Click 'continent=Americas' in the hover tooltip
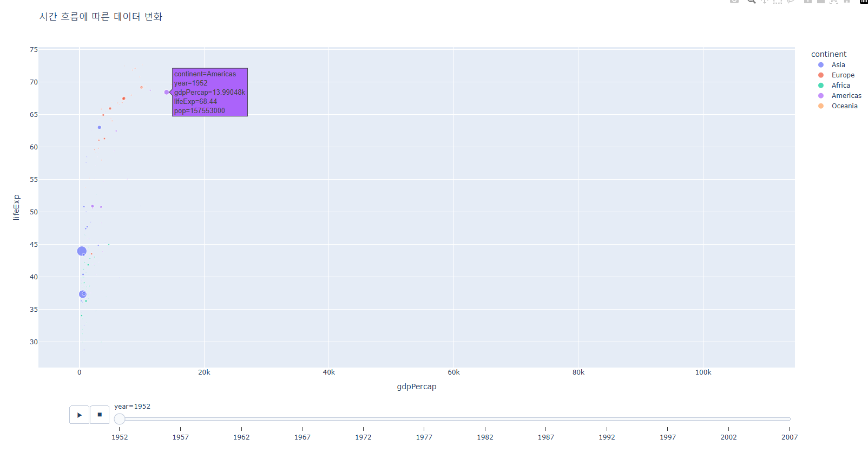The image size is (868, 452). pyautogui.click(x=205, y=74)
